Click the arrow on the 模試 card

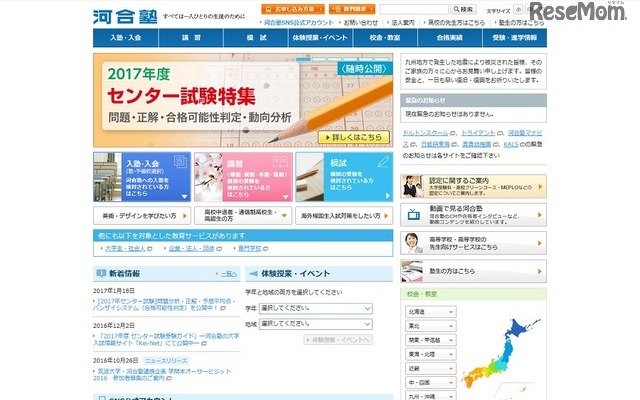tap(387, 196)
